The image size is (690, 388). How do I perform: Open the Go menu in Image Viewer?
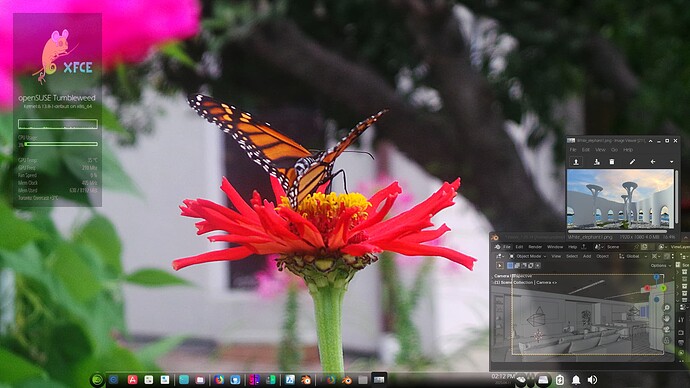point(614,150)
